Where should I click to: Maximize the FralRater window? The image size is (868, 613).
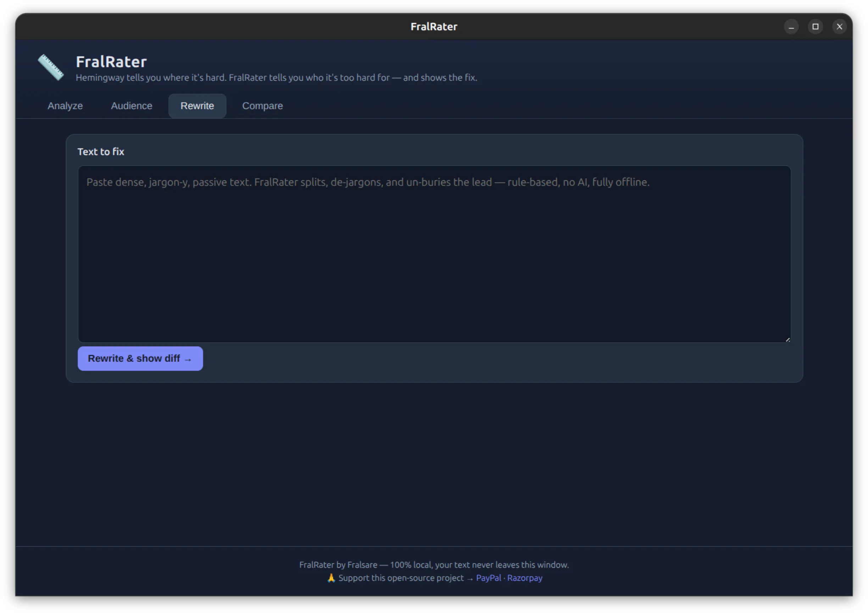click(x=816, y=27)
